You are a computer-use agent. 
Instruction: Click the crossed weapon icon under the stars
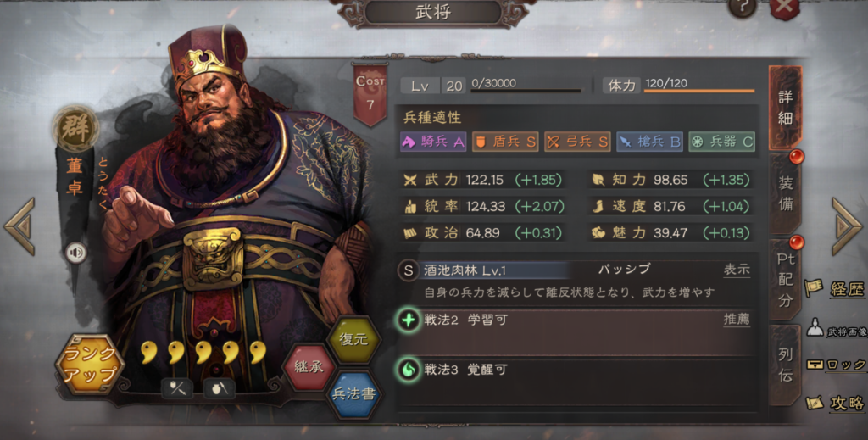(176, 387)
